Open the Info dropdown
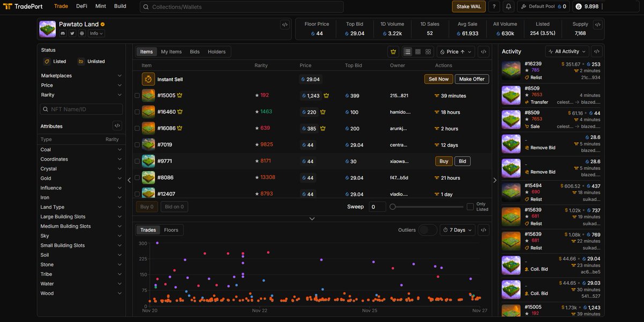644x322 pixels. 96,33
